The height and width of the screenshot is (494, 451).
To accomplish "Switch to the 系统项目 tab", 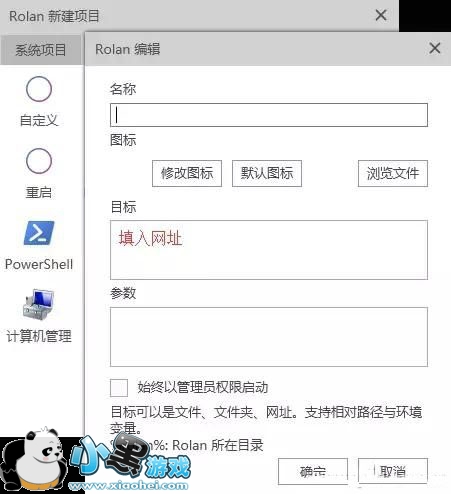I will 41,50.
